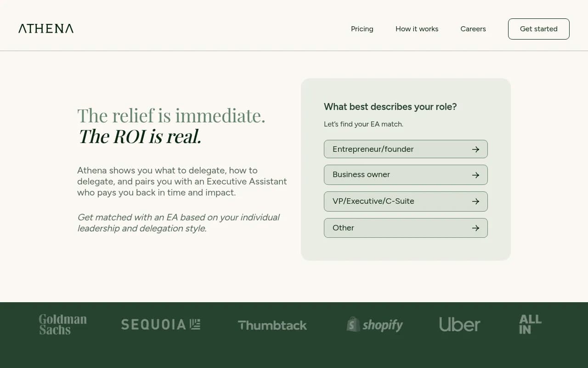The image size is (588, 368).
Task: Click the Shopify bag logo in the footer
Action: click(x=353, y=324)
